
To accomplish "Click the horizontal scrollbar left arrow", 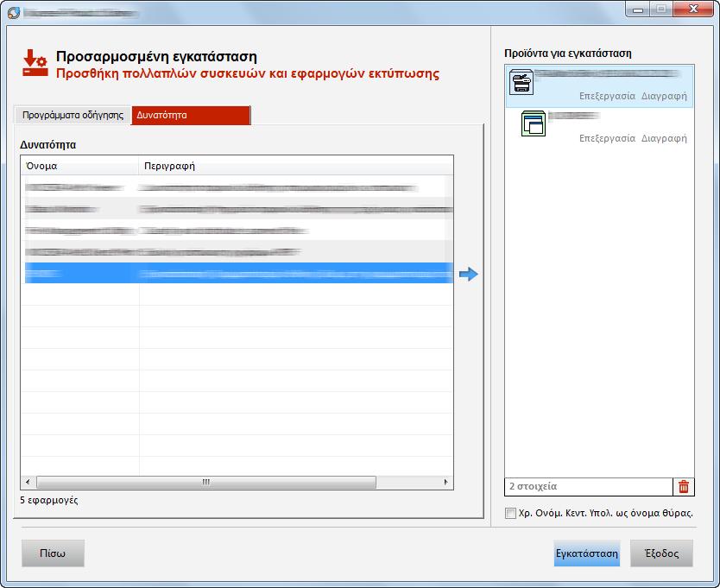I will (28, 482).
